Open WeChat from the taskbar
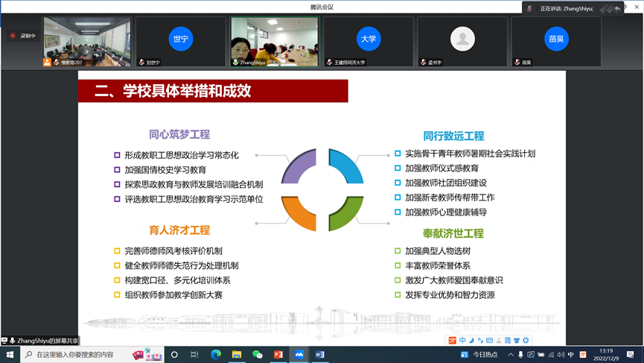This screenshot has width=644, height=363. [258, 355]
